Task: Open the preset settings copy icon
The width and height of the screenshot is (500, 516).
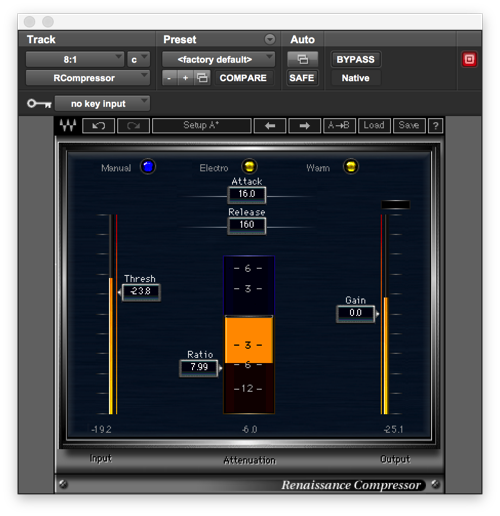Action: coord(202,78)
